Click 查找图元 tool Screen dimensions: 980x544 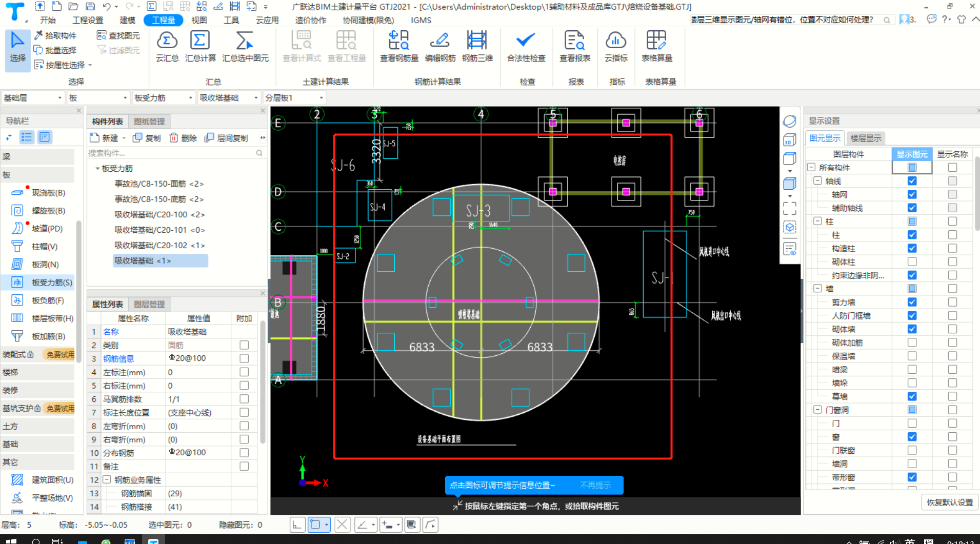click(x=118, y=35)
